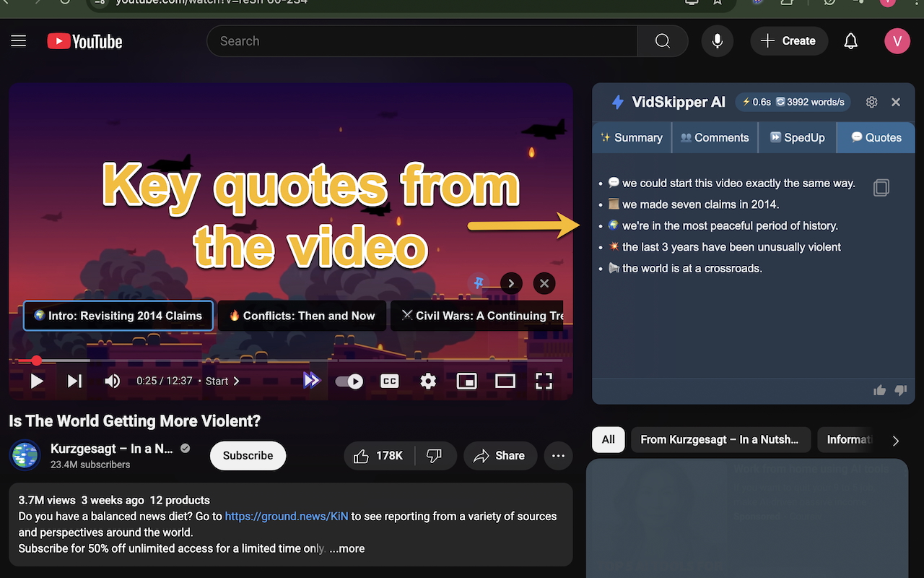Enable captions via the CC icon
This screenshot has height=578, width=924.
pos(389,381)
